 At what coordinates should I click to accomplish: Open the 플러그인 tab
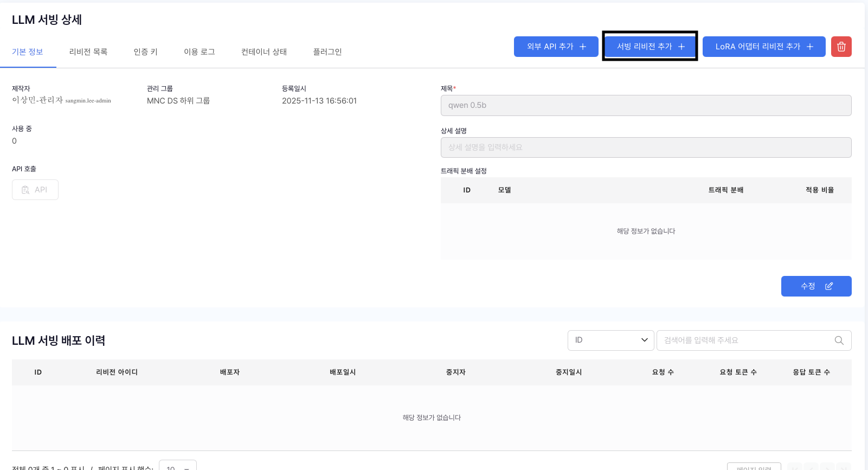pyautogui.click(x=327, y=52)
